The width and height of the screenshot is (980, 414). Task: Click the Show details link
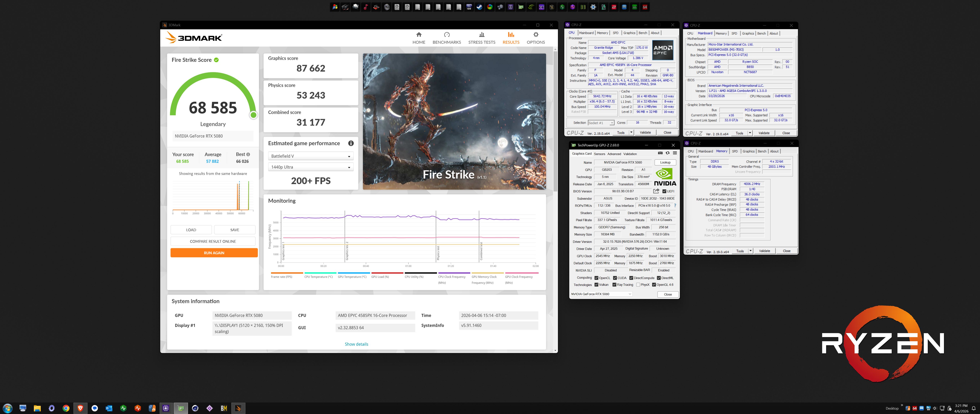click(x=356, y=344)
